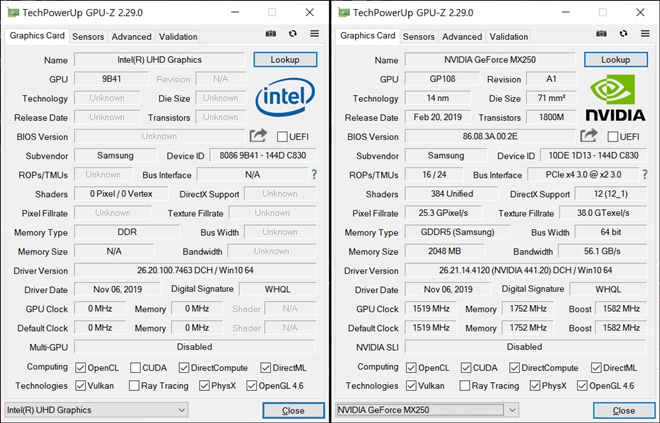The width and height of the screenshot is (660, 423).
Task: Click the NVIDIA logo image
Action: point(615,97)
